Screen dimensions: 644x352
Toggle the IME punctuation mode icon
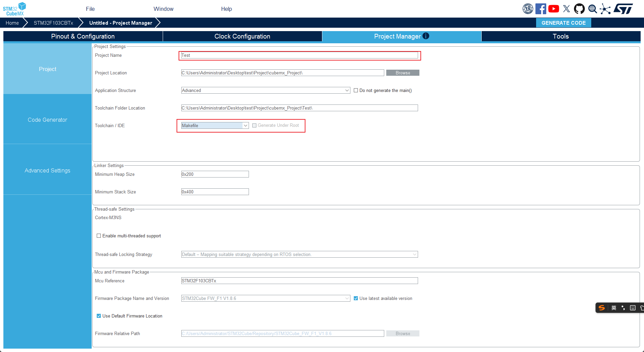coord(623,308)
